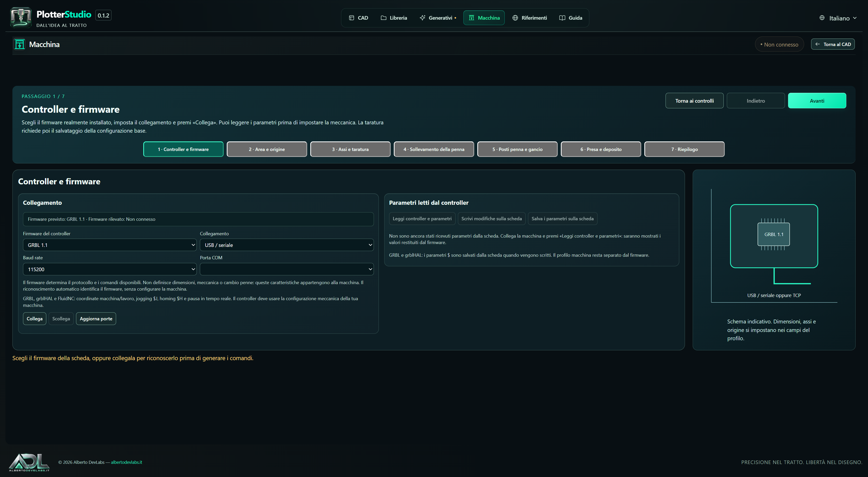The height and width of the screenshot is (477, 868).
Task: Open the Guida tab
Action: pyautogui.click(x=570, y=18)
